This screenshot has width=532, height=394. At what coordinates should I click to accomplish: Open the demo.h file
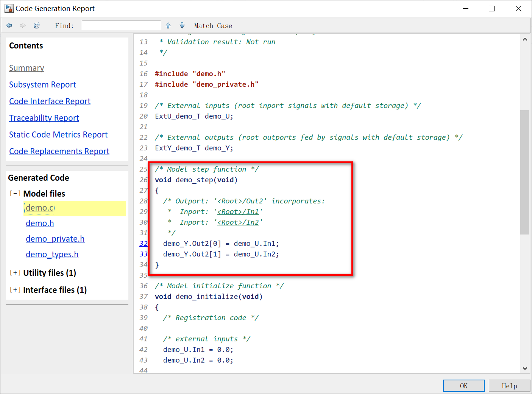coord(40,224)
